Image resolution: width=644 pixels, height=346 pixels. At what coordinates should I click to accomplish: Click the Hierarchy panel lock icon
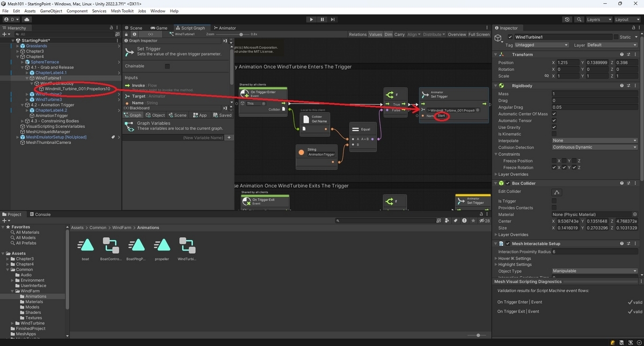coord(111,28)
